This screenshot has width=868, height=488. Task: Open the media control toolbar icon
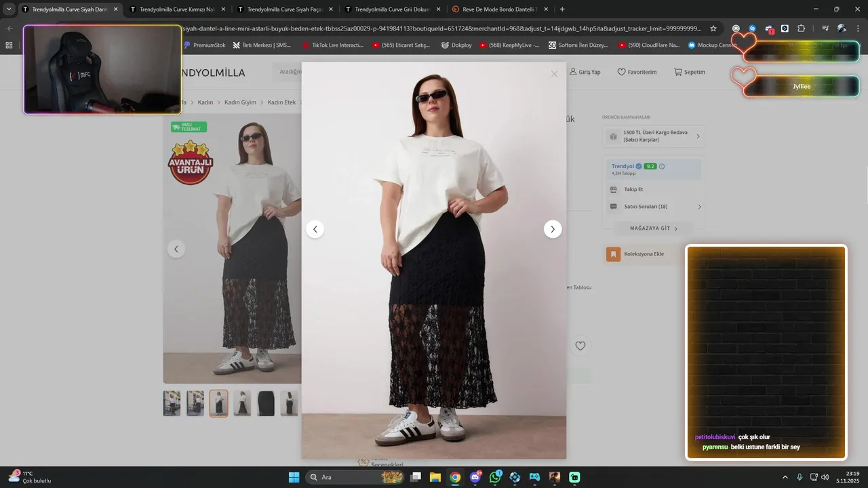(825, 28)
